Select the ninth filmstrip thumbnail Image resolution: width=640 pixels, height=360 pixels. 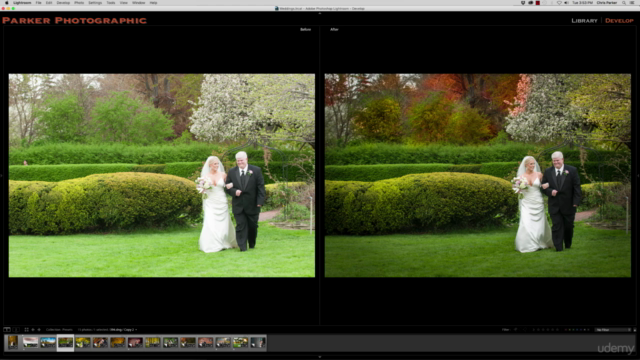(x=153, y=342)
